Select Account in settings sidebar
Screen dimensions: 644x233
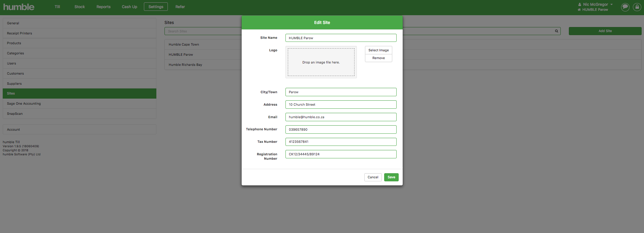(x=80, y=129)
